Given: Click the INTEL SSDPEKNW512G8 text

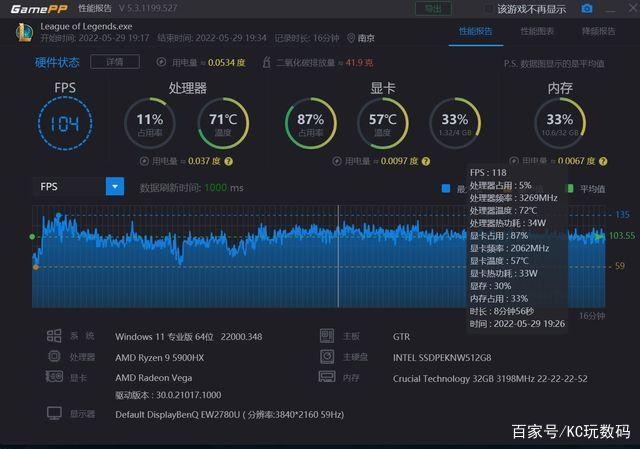Looking at the screenshot, I should pyautogui.click(x=442, y=358).
